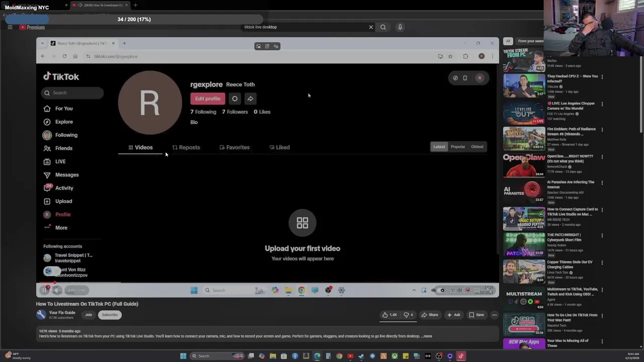Start voice search with microphone icon

400,27
